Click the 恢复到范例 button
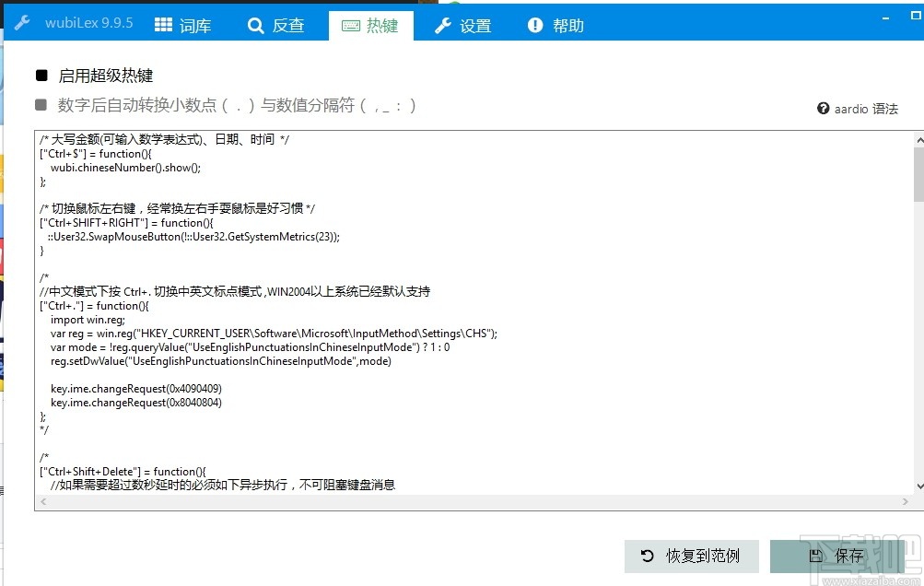This screenshot has width=924, height=586. [692, 556]
